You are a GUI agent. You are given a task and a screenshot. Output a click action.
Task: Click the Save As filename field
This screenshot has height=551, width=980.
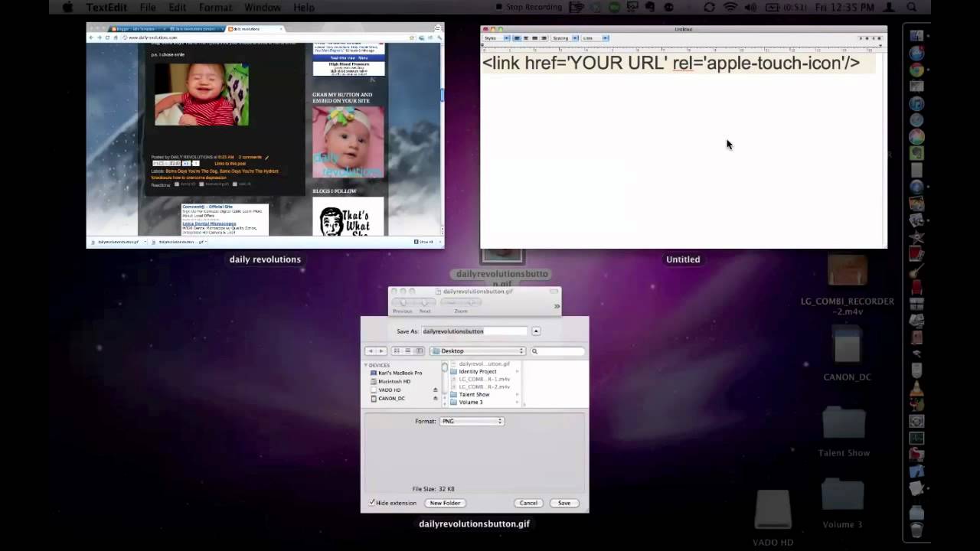coord(475,331)
